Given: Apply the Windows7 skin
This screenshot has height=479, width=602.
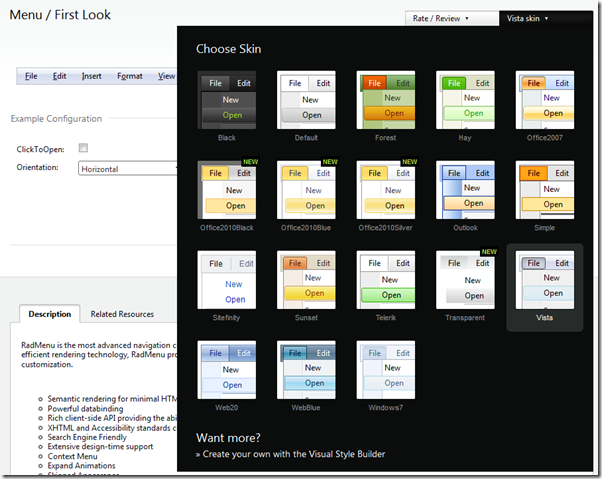Looking at the screenshot, I should click(385, 369).
